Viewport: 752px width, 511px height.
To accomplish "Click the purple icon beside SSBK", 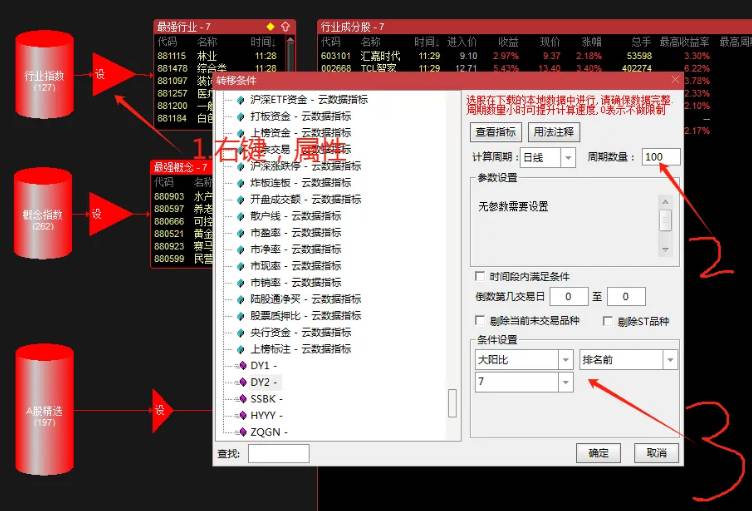I will click(x=243, y=399).
